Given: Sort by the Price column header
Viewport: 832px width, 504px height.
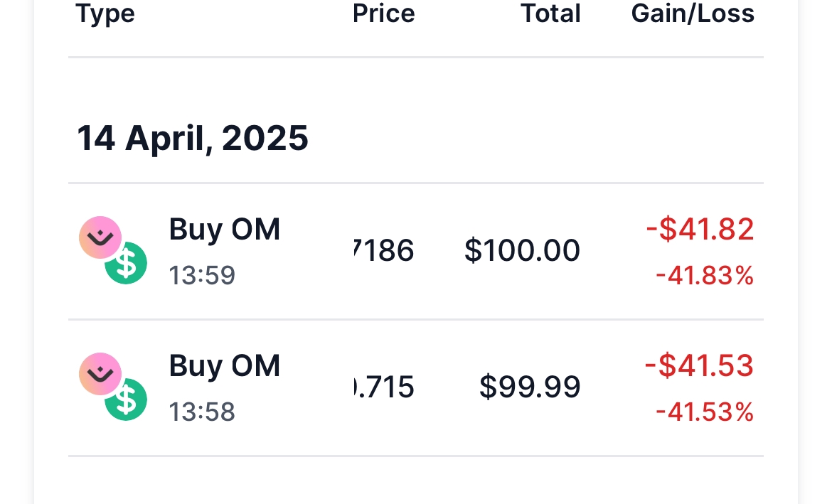Looking at the screenshot, I should 383,14.
